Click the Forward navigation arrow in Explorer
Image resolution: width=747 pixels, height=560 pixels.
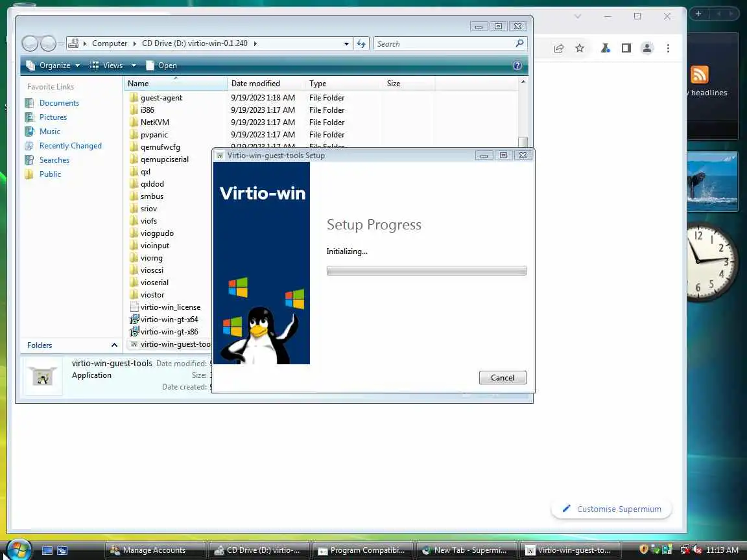(x=47, y=44)
